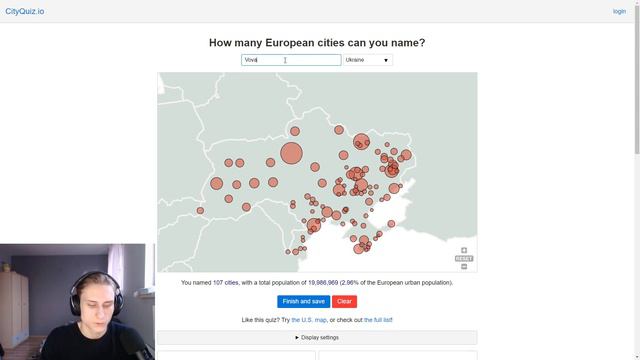The width and height of the screenshot is (640, 360).
Task: Select the largest city circle (Kyiv) on map
Action: pos(291,153)
